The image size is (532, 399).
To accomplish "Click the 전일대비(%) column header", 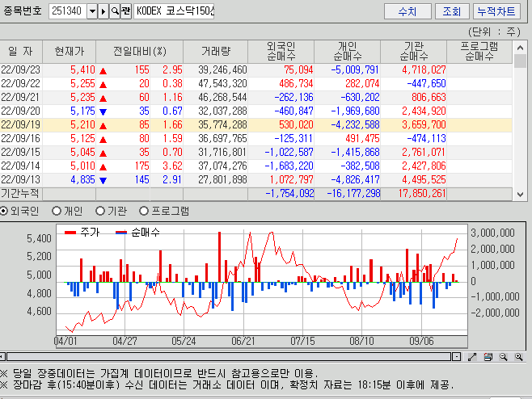I will pos(139,52).
